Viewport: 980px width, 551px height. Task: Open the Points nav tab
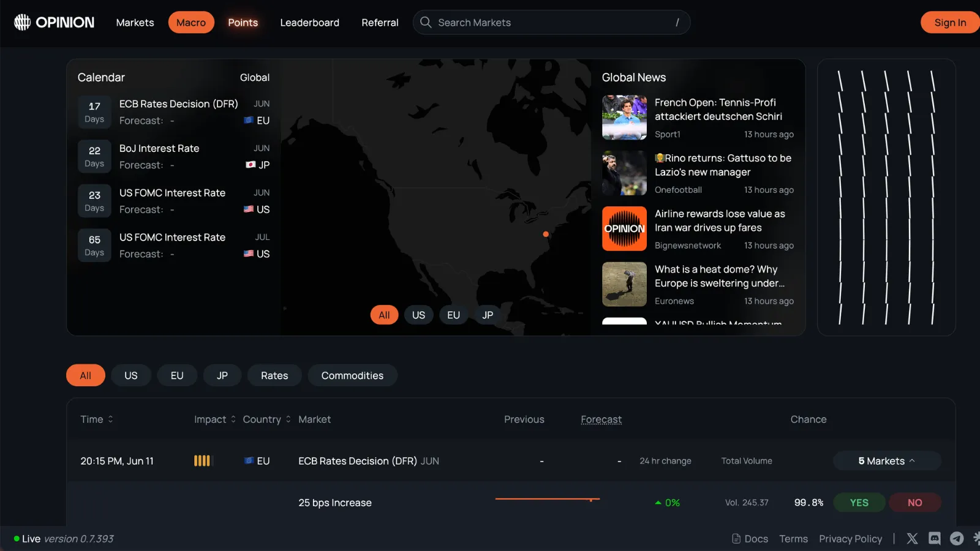[x=243, y=23]
